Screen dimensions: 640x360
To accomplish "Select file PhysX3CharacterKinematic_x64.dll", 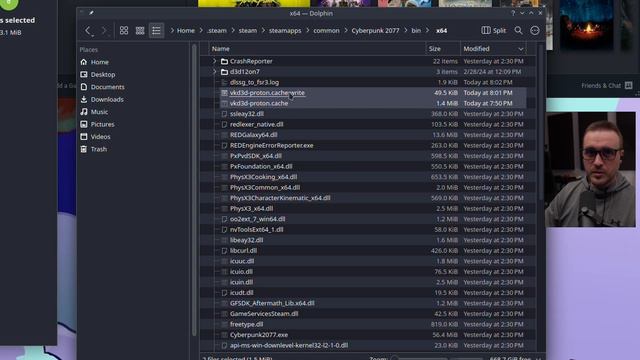I will (x=280, y=198).
